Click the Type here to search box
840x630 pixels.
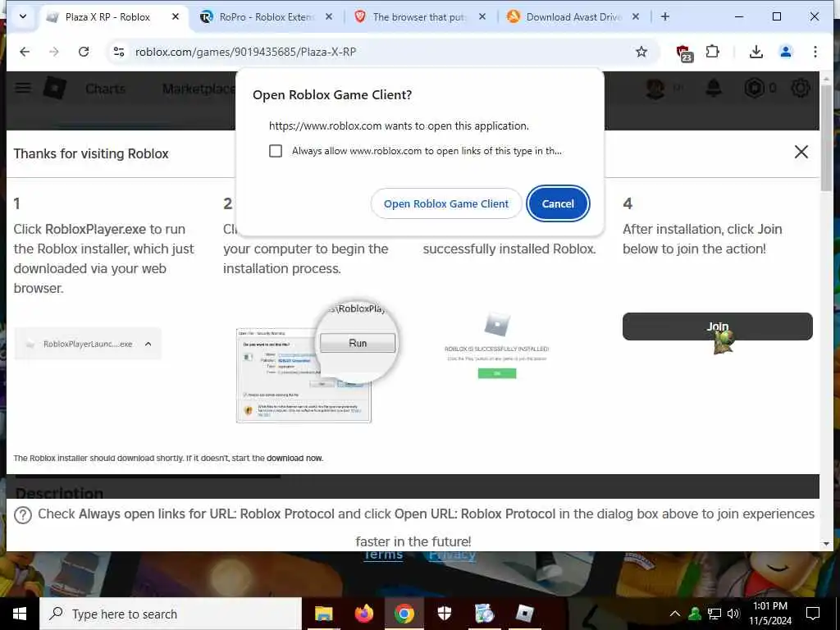[171, 614]
